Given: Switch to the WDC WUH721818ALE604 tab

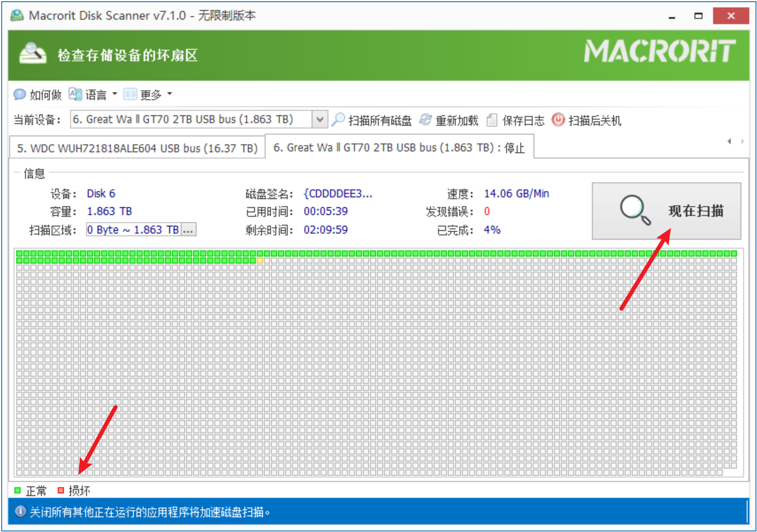Looking at the screenshot, I should click(x=137, y=148).
